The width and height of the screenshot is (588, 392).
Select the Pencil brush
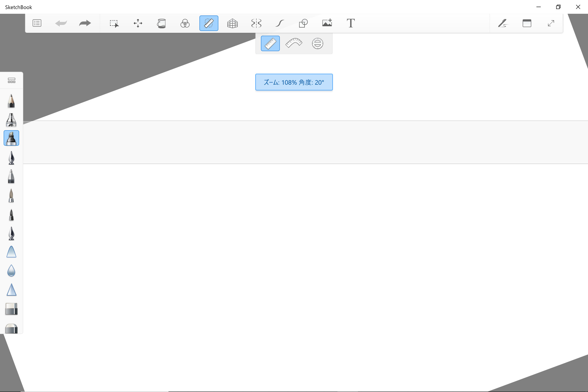(x=11, y=101)
